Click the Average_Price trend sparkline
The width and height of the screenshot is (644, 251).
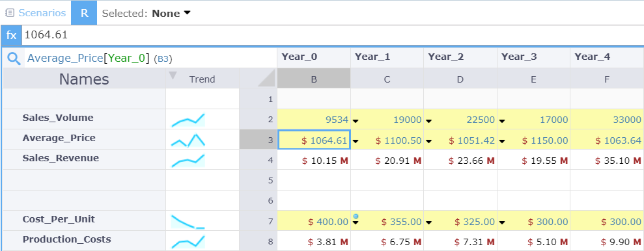pos(188,140)
